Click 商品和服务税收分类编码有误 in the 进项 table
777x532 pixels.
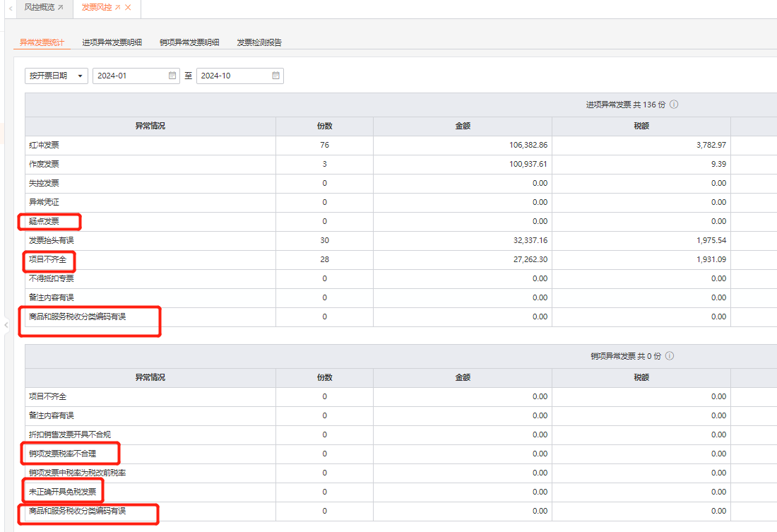pyautogui.click(x=77, y=317)
